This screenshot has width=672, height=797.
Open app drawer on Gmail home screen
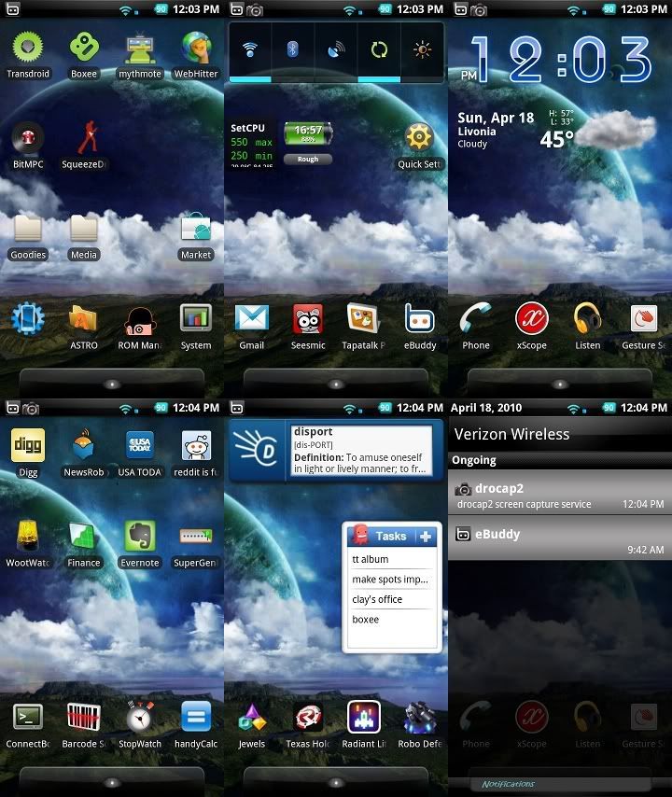[x=335, y=384]
